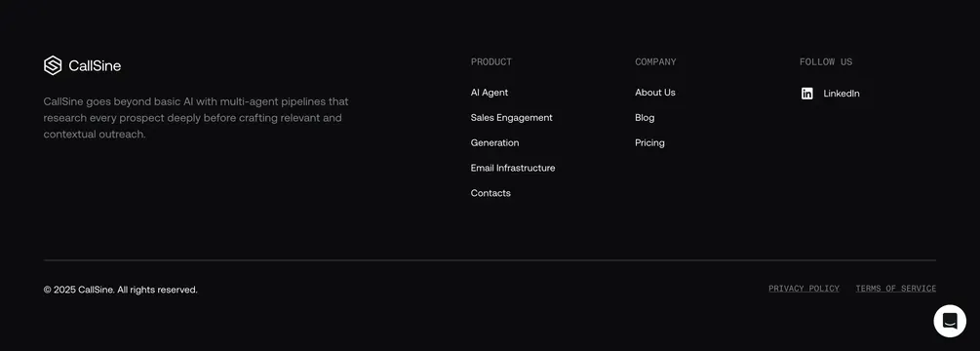
Task: Click the CallSine hexagon logo icon
Action: (x=53, y=65)
